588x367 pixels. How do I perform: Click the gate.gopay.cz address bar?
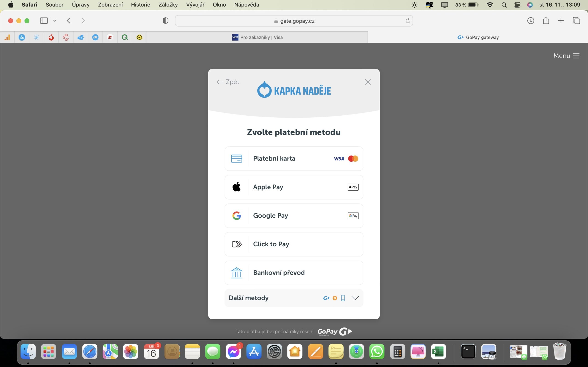pos(294,21)
